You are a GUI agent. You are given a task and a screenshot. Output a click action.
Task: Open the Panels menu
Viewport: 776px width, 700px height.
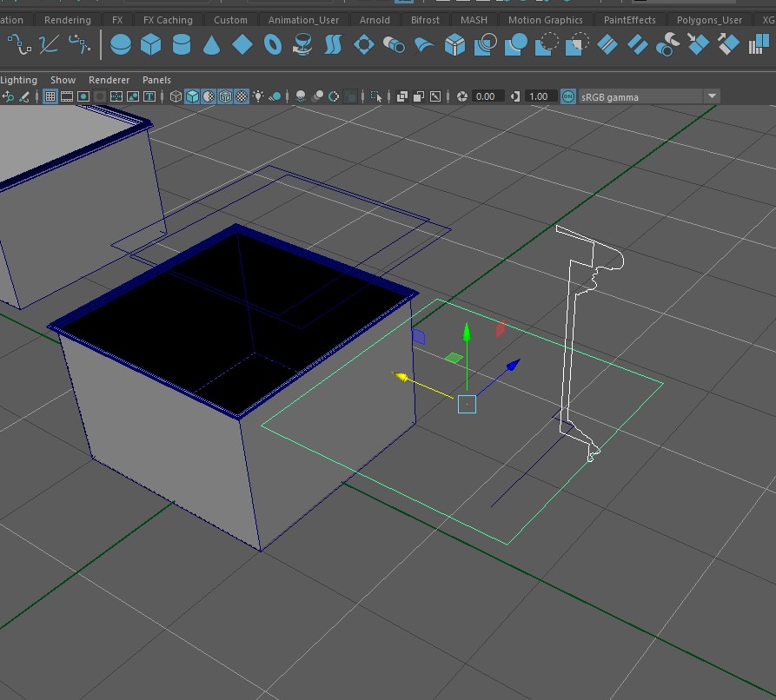(x=156, y=80)
